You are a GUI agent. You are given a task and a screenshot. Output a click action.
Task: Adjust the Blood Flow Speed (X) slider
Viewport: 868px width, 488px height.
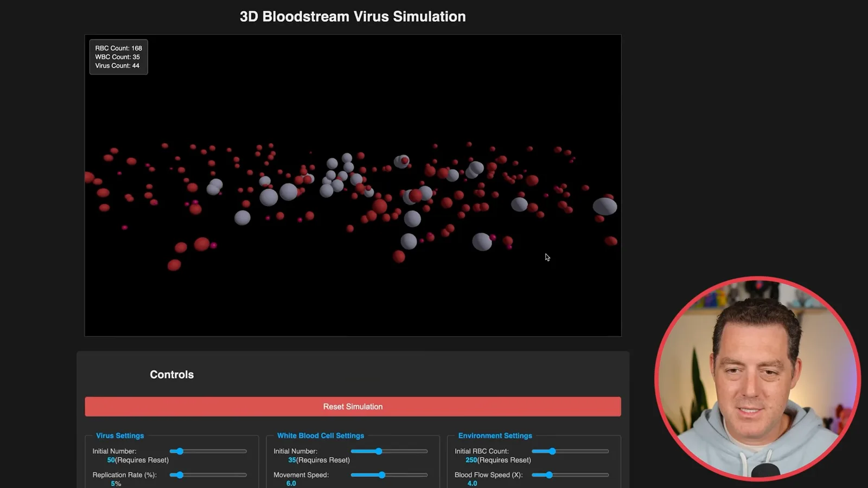[x=570, y=475]
